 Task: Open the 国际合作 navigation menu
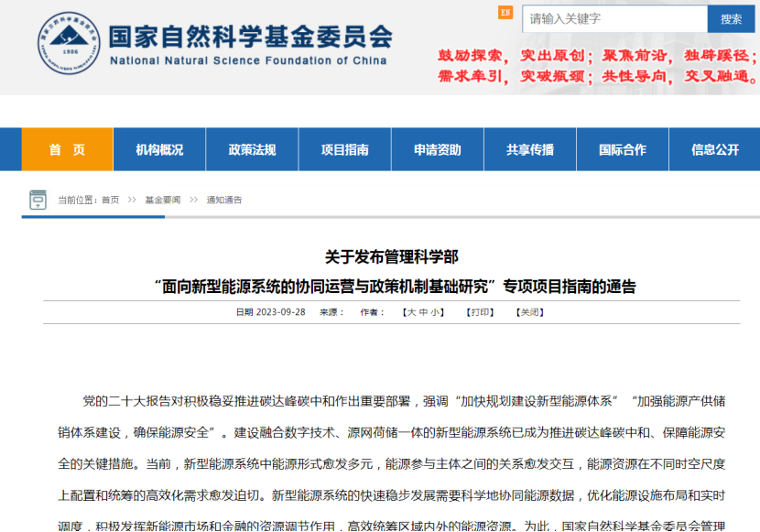[622, 149]
